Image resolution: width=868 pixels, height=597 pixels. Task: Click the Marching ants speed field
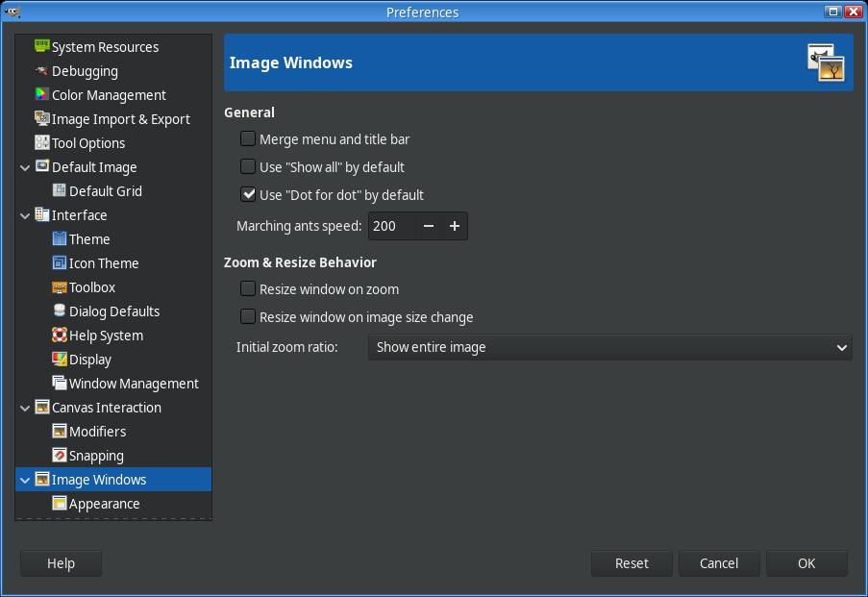pos(392,226)
